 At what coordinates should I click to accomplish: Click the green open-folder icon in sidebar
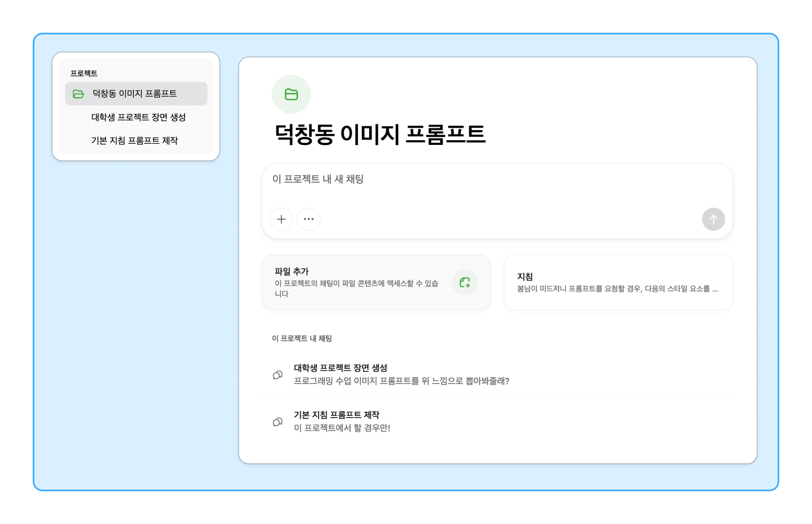[x=78, y=94]
